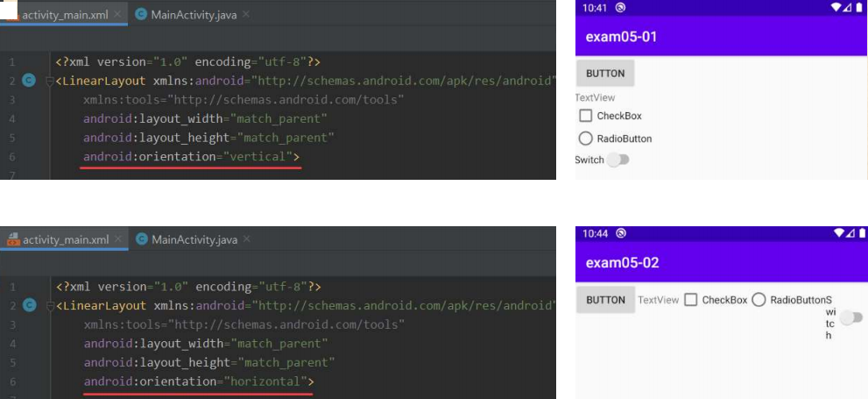This screenshot has width=868, height=399.
Task: Click related-class gutter icon on line 2, bottom editor
Action: point(28,305)
